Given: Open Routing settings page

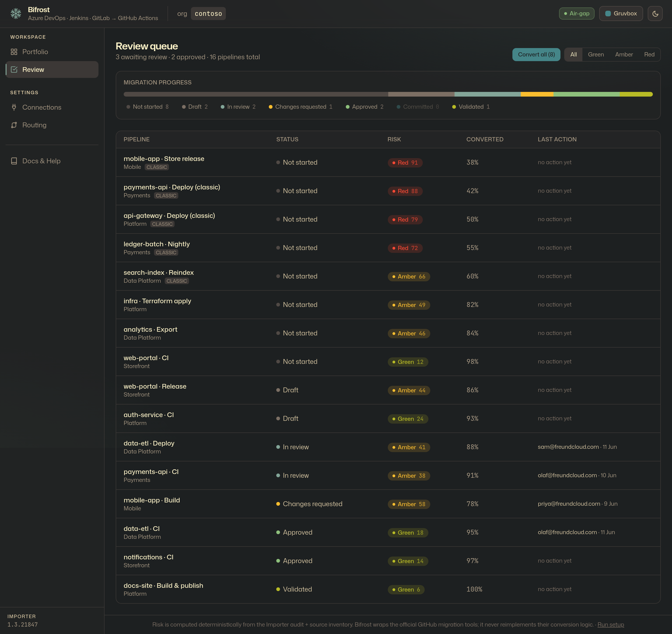Looking at the screenshot, I should coord(52,125).
